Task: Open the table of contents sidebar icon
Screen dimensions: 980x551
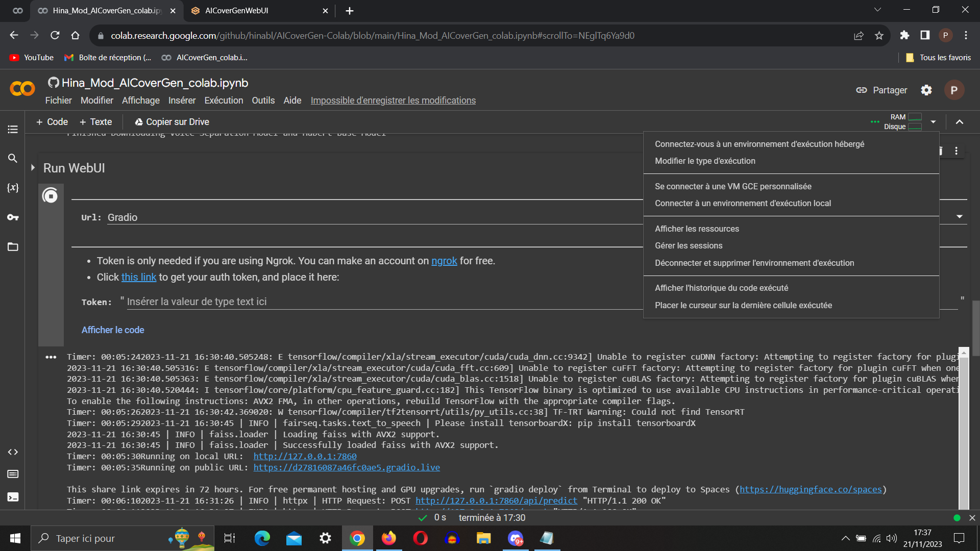Action: tap(13, 130)
